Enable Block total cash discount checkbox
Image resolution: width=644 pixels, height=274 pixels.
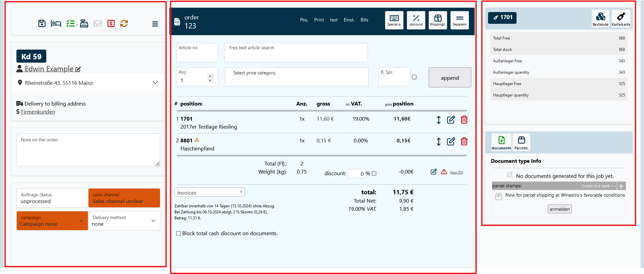click(178, 233)
